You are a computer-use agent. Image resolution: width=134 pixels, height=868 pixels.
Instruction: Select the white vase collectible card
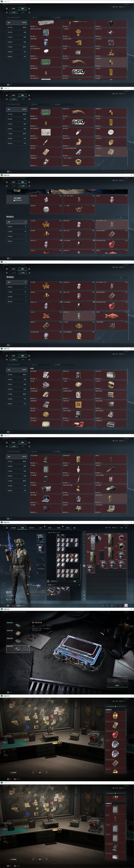[79, 469]
